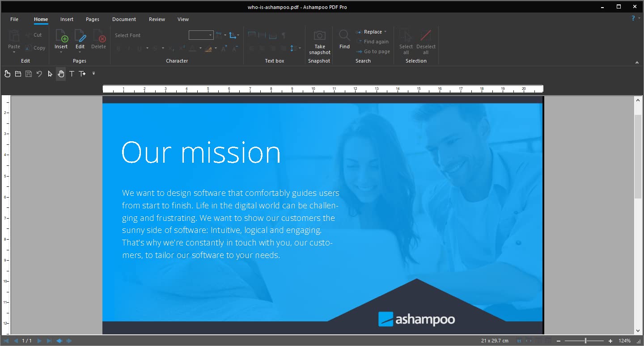This screenshot has width=644, height=346.
Task: Click the Undo arrow in quick toolbar
Action: [39, 74]
